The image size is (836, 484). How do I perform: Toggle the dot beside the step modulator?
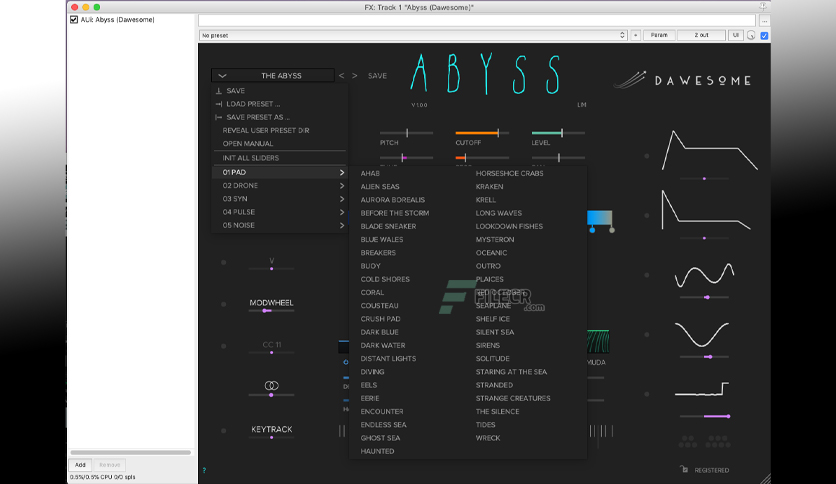tap(647, 394)
